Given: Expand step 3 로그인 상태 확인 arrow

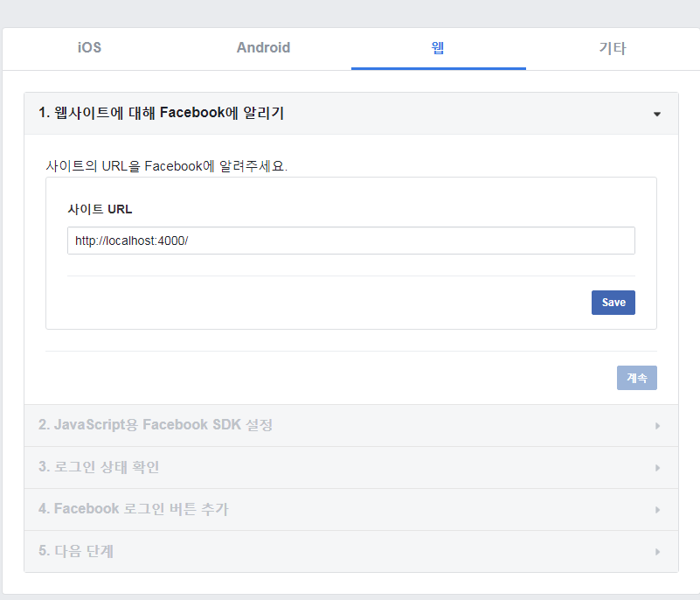Looking at the screenshot, I should coord(657,468).
